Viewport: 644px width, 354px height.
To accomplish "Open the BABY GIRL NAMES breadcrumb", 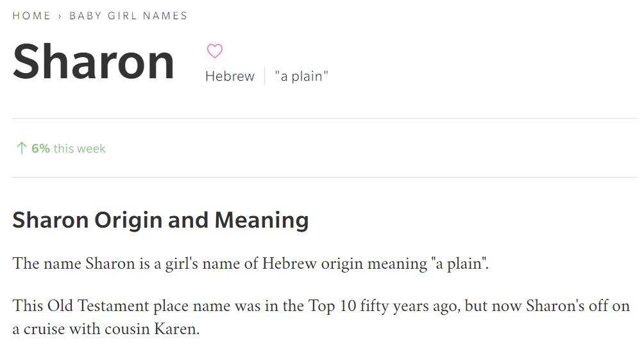I will pyautogui.click(x=128, y=16).
